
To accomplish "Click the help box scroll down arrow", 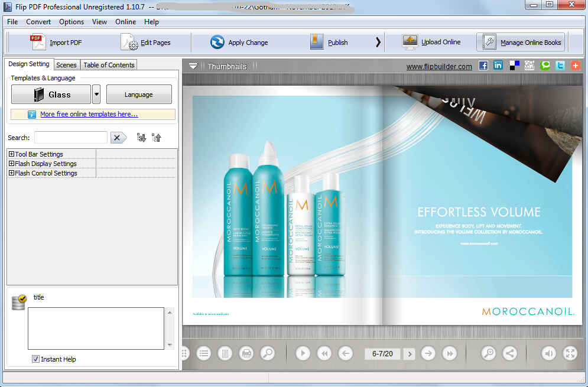I will [x=170, y=345].
